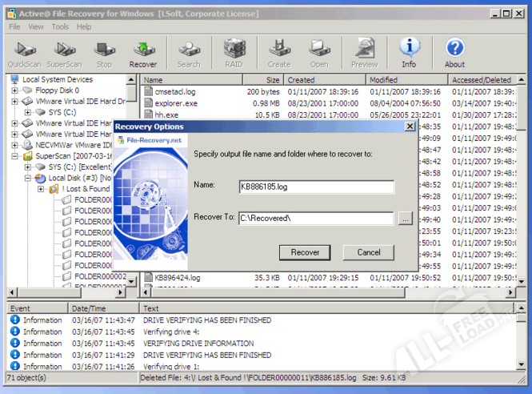Expand the Floppy Disk 0 node
The image size is (532, 394).
click(x=14, y=90)
